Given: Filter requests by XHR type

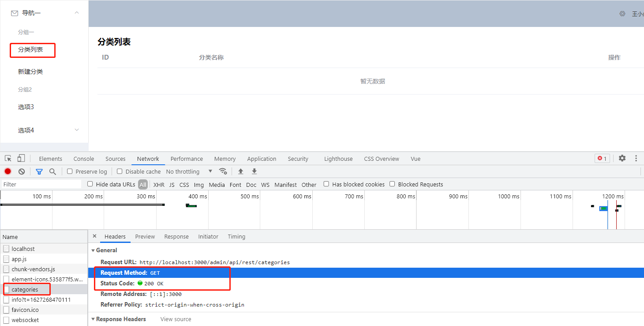Looking at the screenshot, I should click(x=159, y=185).
